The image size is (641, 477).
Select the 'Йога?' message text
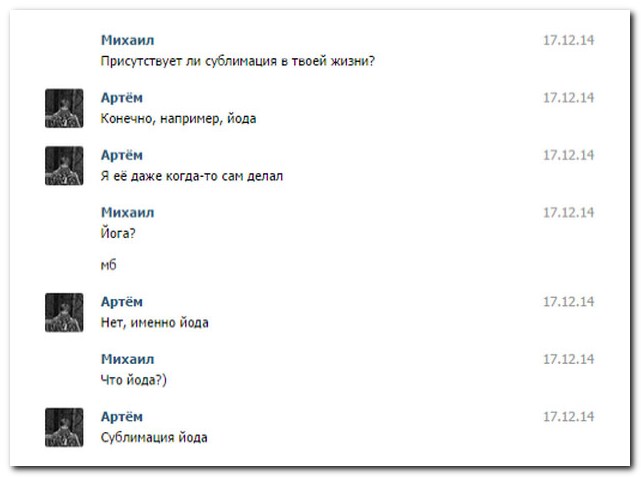coord(118,234)
